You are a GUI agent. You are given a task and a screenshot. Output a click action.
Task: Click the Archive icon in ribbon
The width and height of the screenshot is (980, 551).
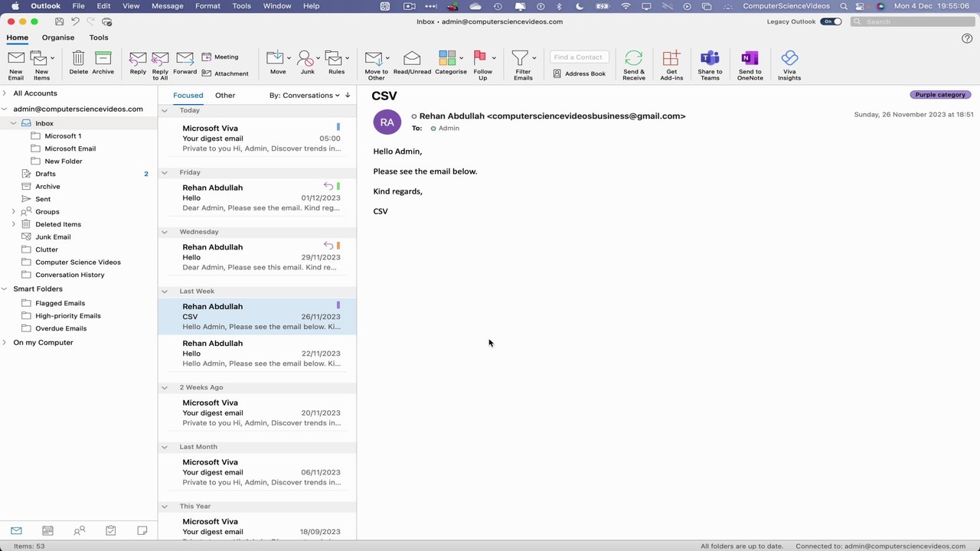(x=103, y=59)
